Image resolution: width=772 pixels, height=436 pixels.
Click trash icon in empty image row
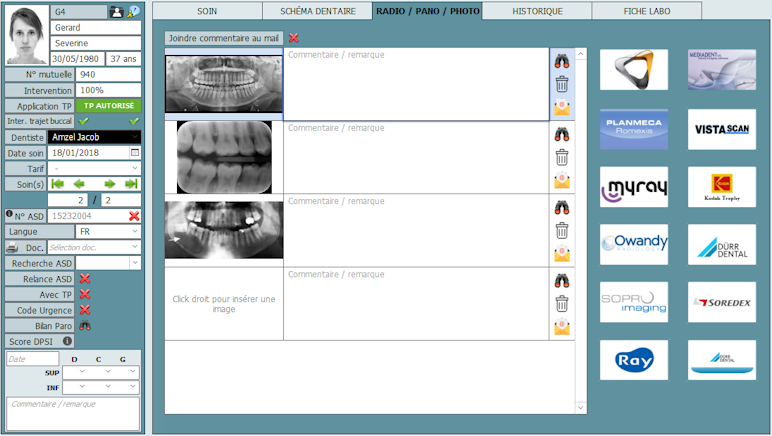tap(562, 304)
